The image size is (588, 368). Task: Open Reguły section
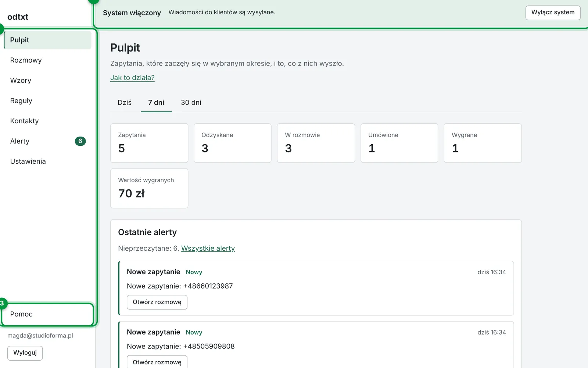47,100
